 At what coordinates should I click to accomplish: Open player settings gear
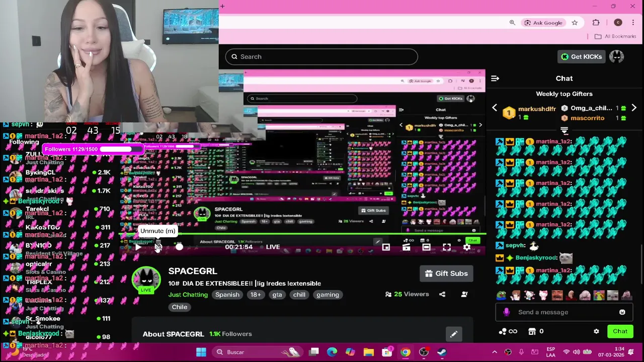click(466, 247)
